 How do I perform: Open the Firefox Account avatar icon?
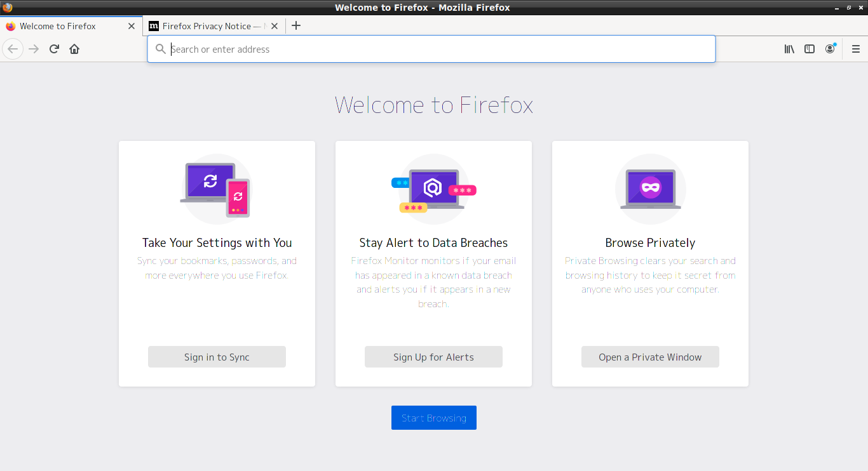[830, 49]
